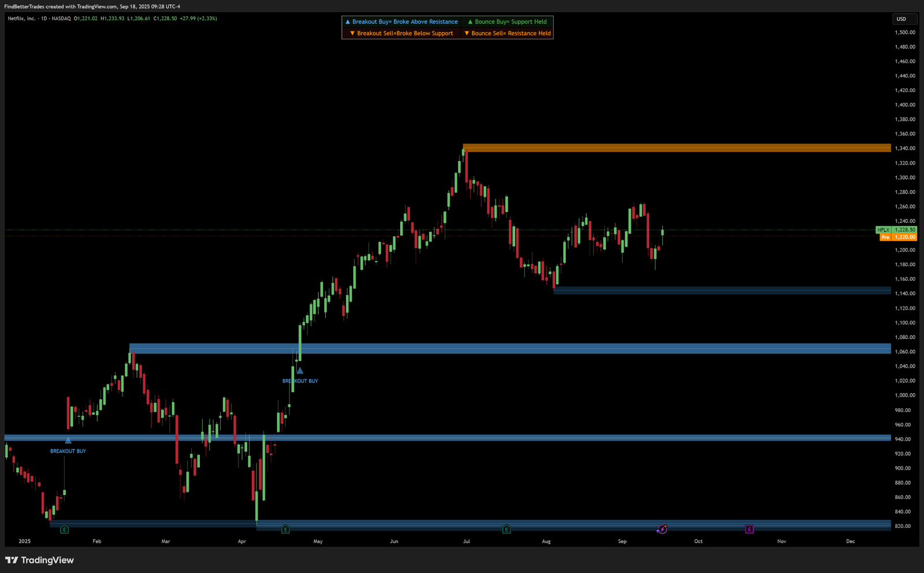Click the green NFLX 1,228.50 price label
The width and height of the screenshot is (924, 573).
[896, 230]
